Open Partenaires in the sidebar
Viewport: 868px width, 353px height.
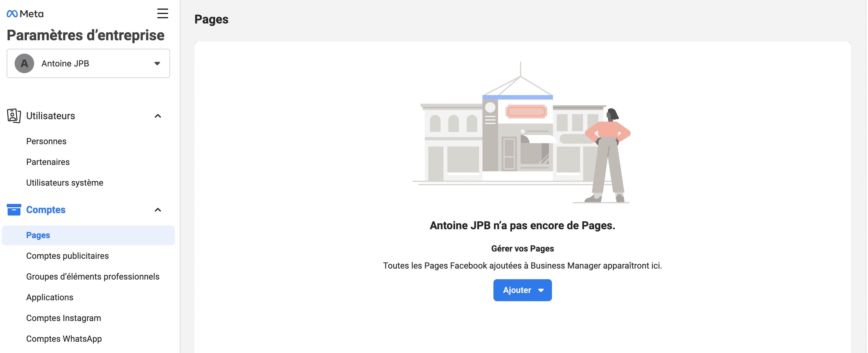point(48,162)
